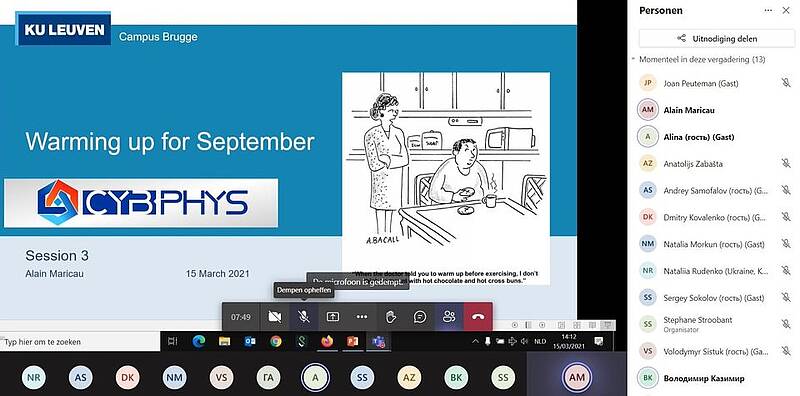800x396 pixels.
Task: Open the Personen panel more options menu
Action: tap(768, 10)
